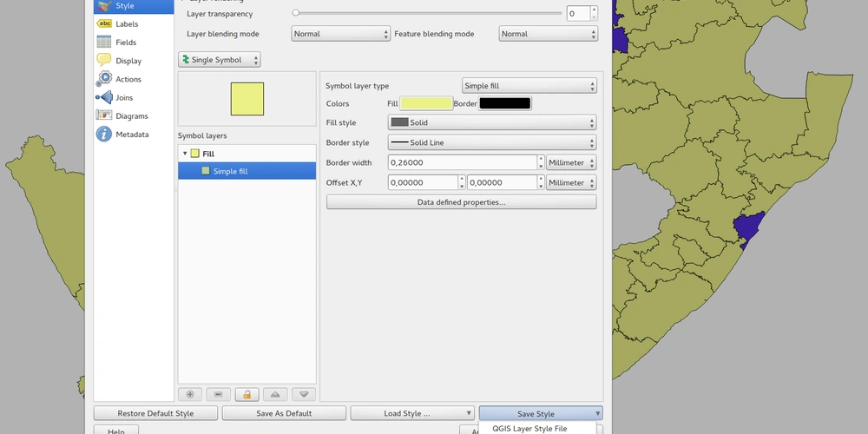The width and height of the screenshot is (868, 434).
Task: Click the Border width input field
Action: [x=463, y=163]
